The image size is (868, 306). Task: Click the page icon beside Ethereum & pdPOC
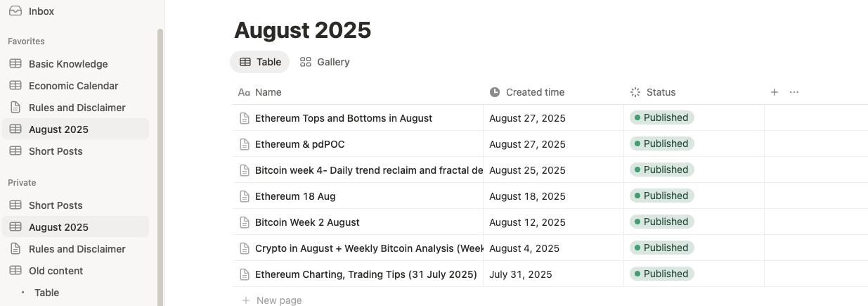pos(245,144)
